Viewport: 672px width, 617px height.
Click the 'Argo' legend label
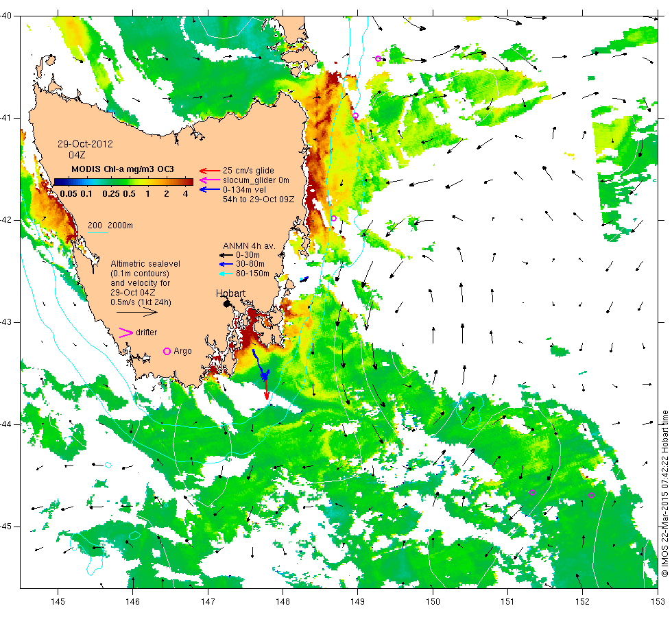coord(182,351)
